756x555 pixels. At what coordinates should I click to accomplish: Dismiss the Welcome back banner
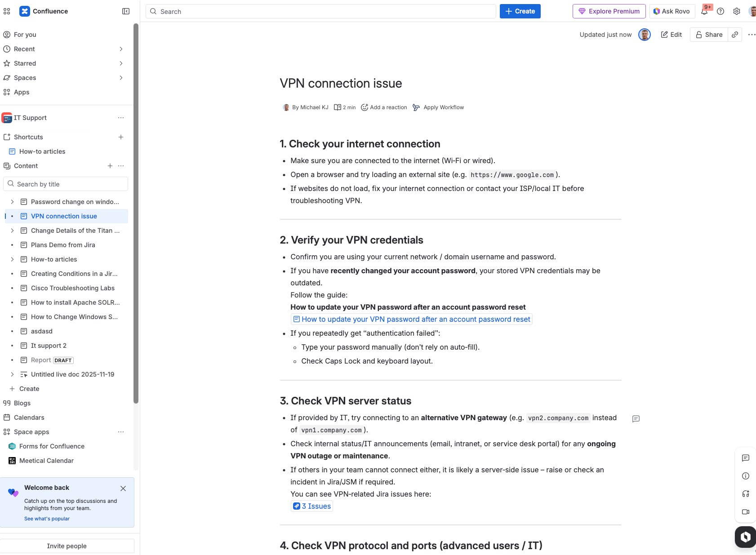point(123,488)
